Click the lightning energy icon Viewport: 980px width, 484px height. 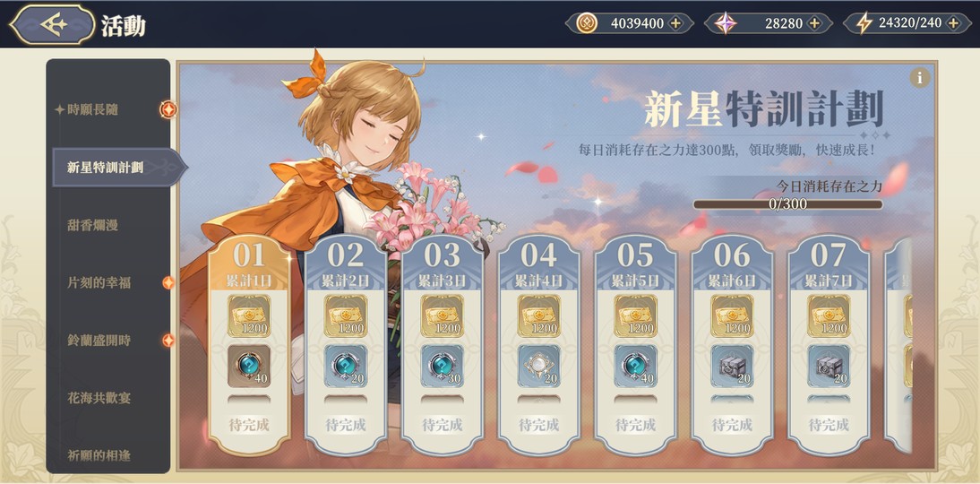(864, 24)
